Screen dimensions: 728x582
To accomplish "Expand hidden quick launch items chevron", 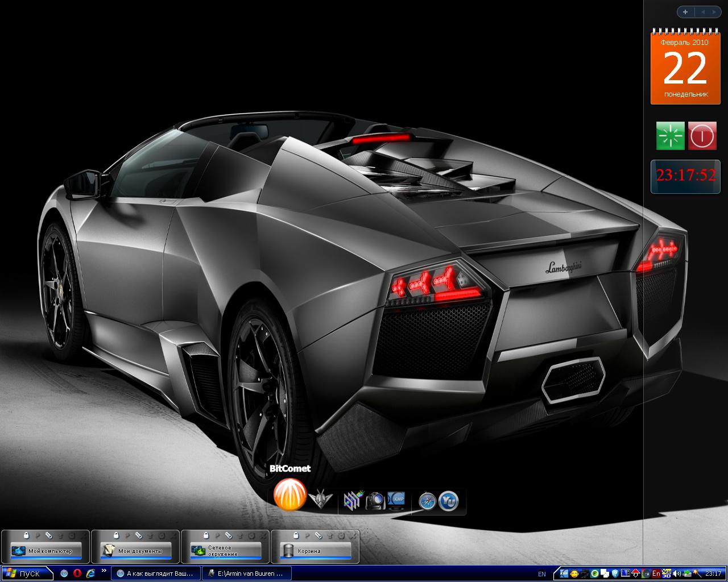I will 104,570.
